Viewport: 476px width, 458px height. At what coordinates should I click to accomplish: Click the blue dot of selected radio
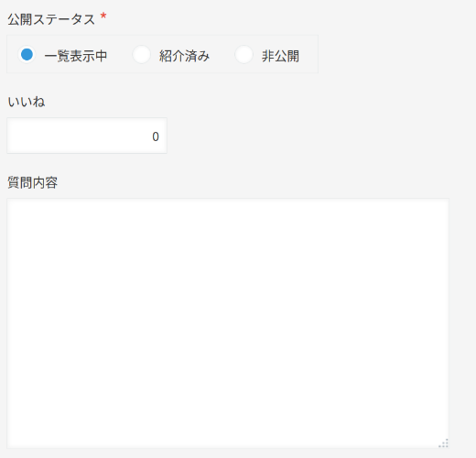tap(27, 55)
